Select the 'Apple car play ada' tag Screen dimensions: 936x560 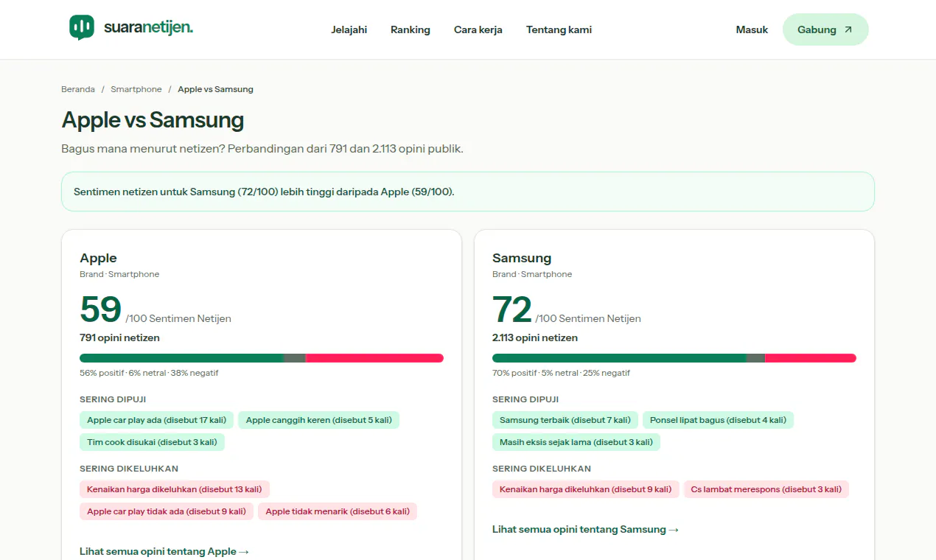(x=157, y=420)
